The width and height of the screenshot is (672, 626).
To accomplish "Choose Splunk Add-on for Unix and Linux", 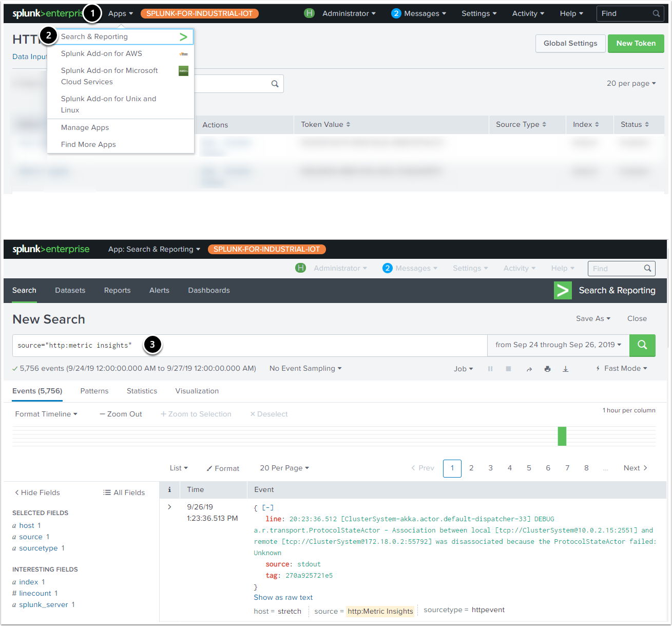I will pyautogui.click(x=120, y=104).
